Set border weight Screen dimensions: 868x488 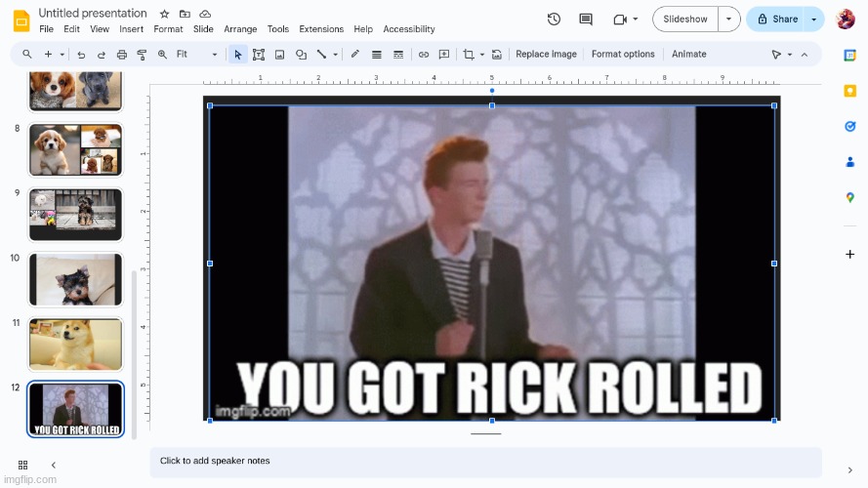pyautogui.click(x=377, y=55)
